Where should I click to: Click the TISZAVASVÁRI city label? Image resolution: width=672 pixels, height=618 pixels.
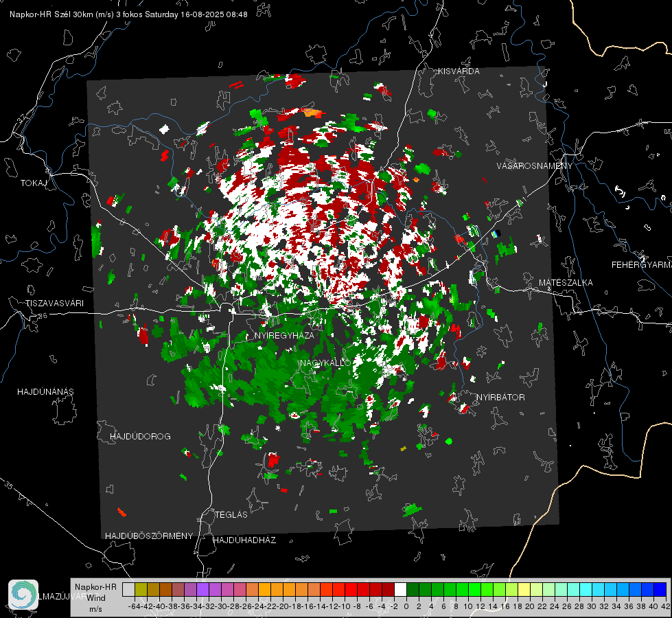pos(54,304)
